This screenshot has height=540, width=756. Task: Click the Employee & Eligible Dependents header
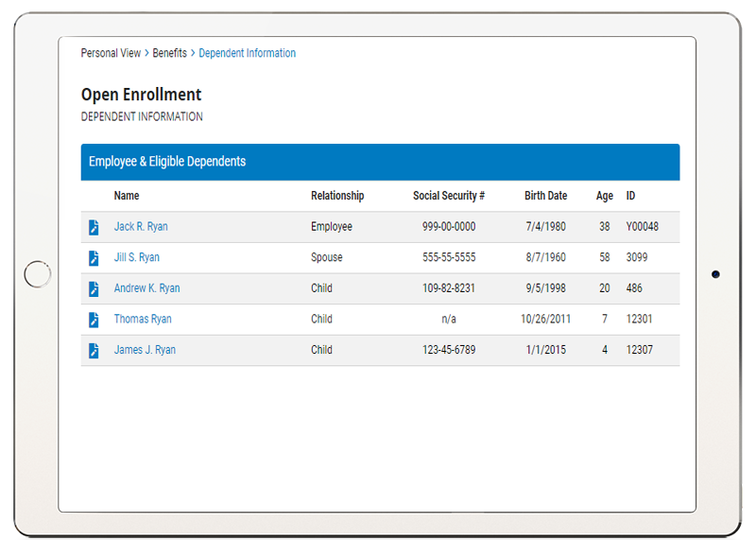coord(381,162)
